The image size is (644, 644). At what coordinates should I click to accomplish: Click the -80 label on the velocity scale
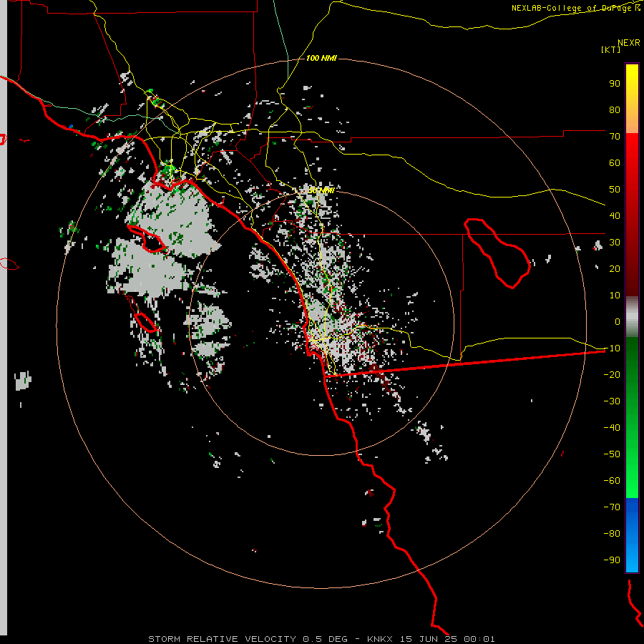612,534
